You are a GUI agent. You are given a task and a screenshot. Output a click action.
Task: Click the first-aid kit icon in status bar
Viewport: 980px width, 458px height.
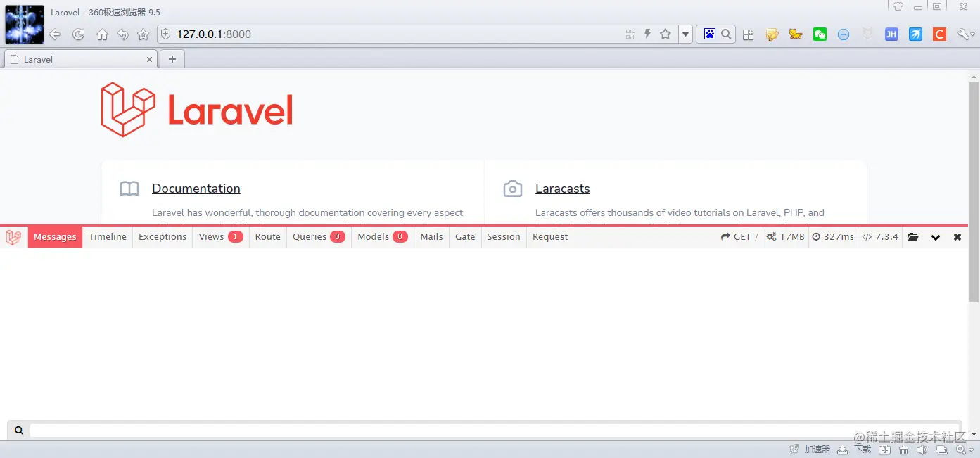[885, 450]
